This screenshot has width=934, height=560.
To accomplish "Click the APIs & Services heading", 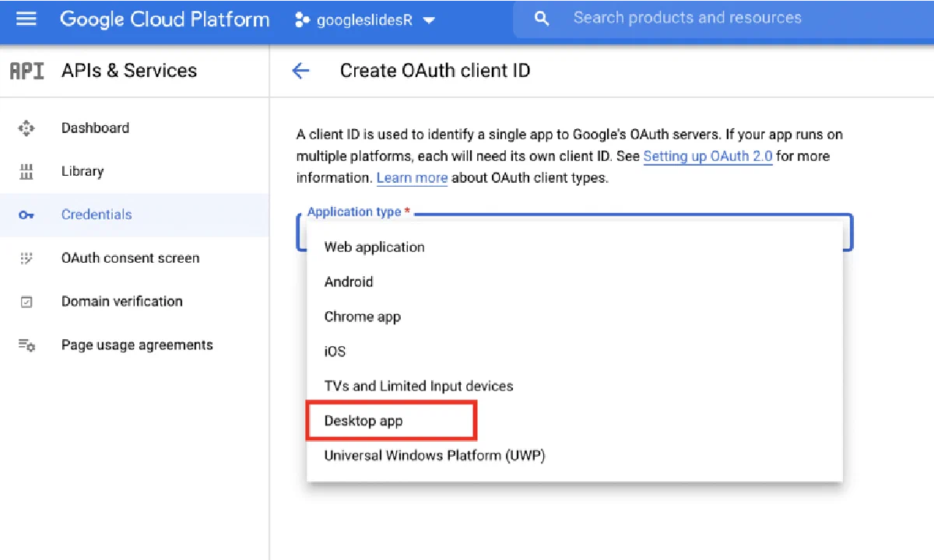I will tap(129, 71).
